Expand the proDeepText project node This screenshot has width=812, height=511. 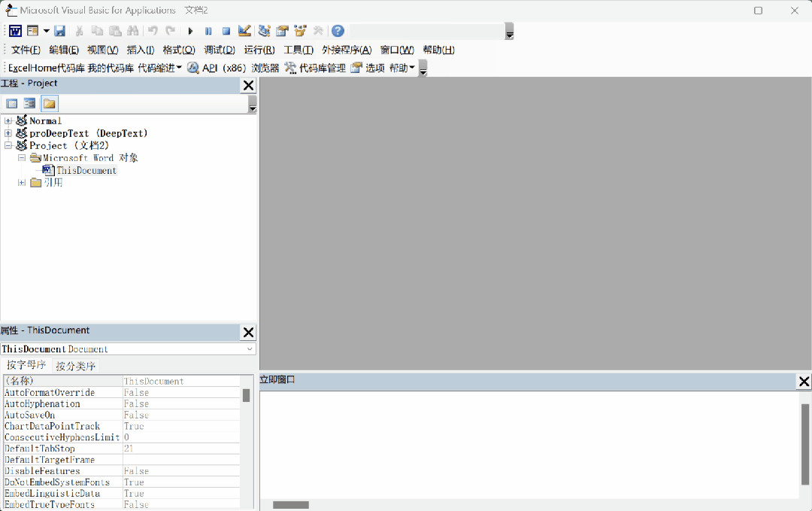[x=8, y=133]
